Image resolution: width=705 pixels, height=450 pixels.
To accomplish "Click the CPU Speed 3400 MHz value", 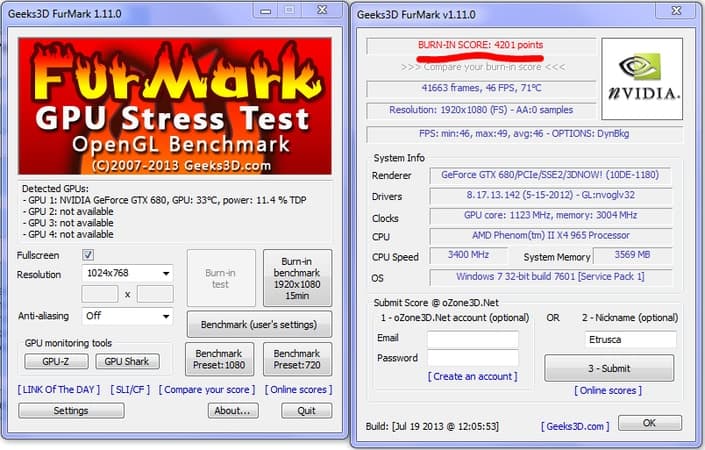I will click(x=468, y=255).
